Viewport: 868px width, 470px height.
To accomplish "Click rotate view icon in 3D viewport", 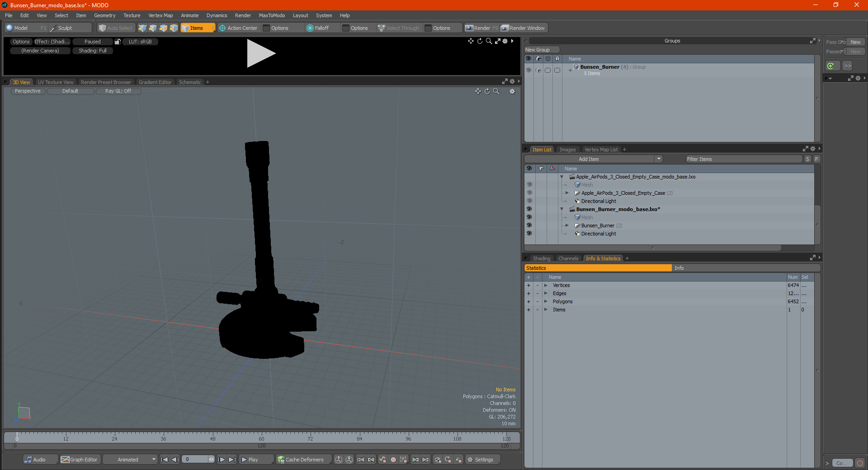I will tap(487, 91).
